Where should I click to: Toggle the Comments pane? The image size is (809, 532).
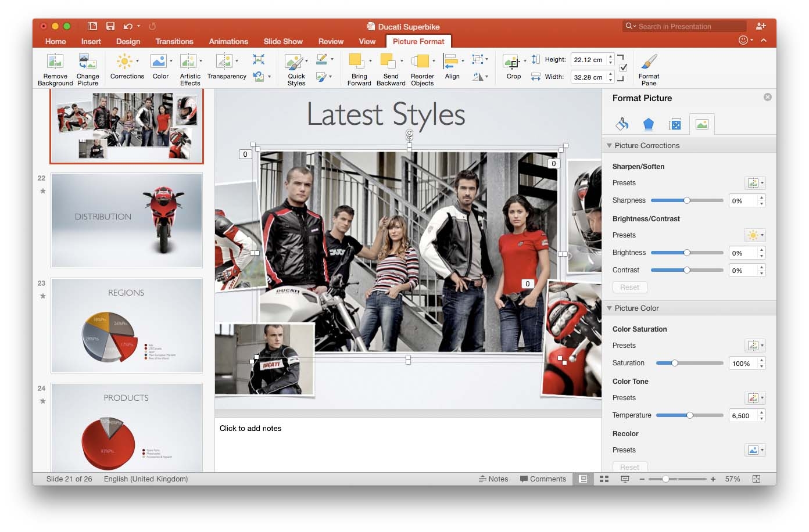click(x=543, y=479)
